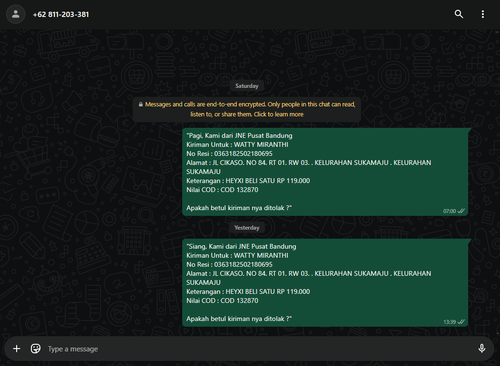This screenshot has width=500, height=366.
Task: Click the lock icon in encryption notice
Action: (x=141, y=104)
